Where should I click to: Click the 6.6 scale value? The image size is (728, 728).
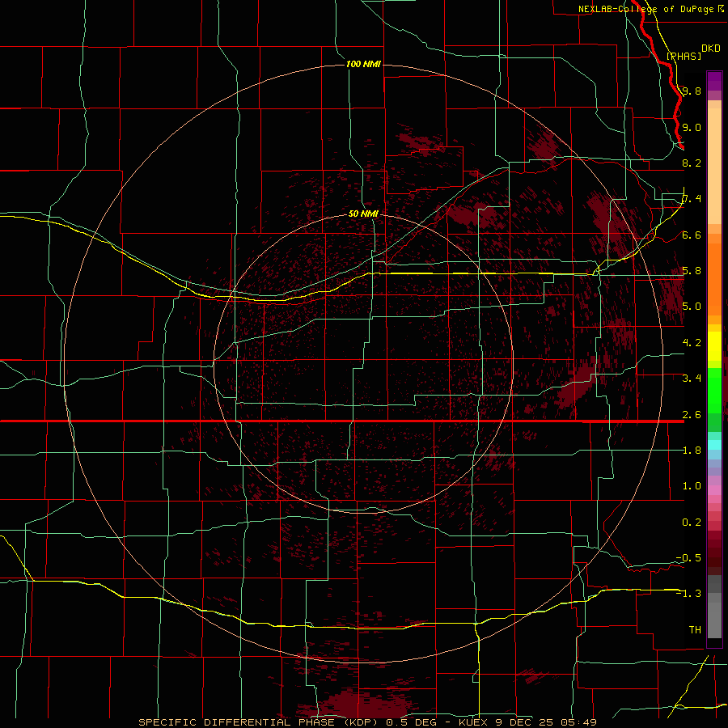pyautogui.click(x=692, y=235)
